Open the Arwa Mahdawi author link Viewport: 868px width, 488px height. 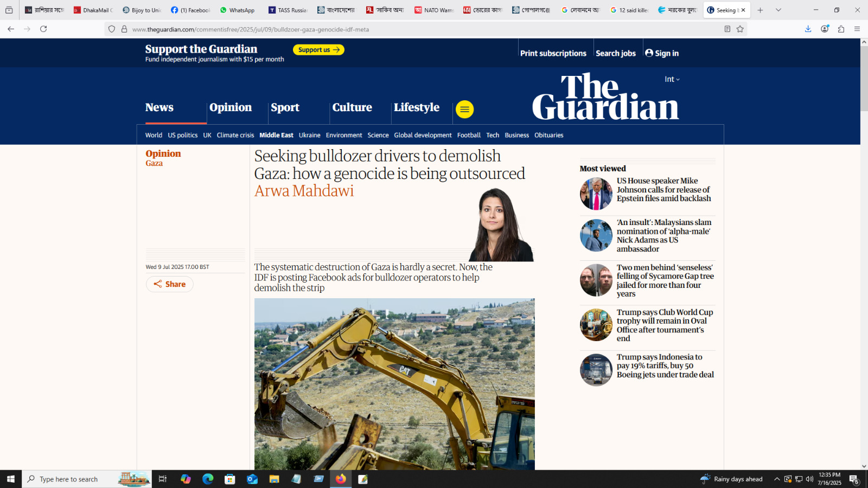pos(304,191)
